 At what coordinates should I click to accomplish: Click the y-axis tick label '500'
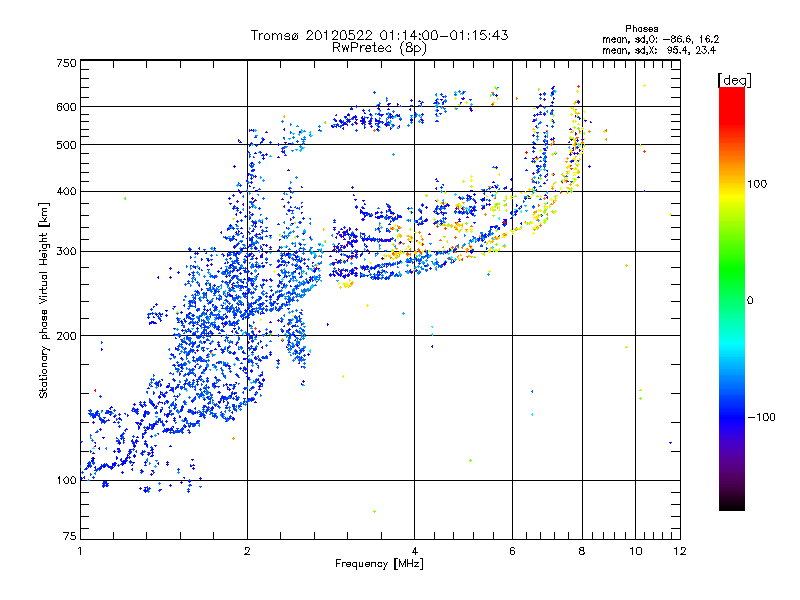pos(66,145)
